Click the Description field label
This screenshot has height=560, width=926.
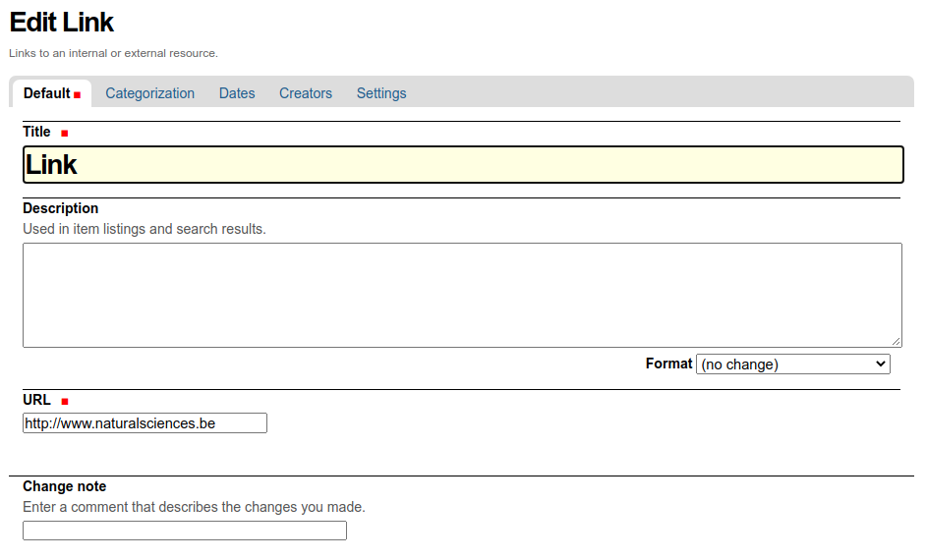point(61,208)
